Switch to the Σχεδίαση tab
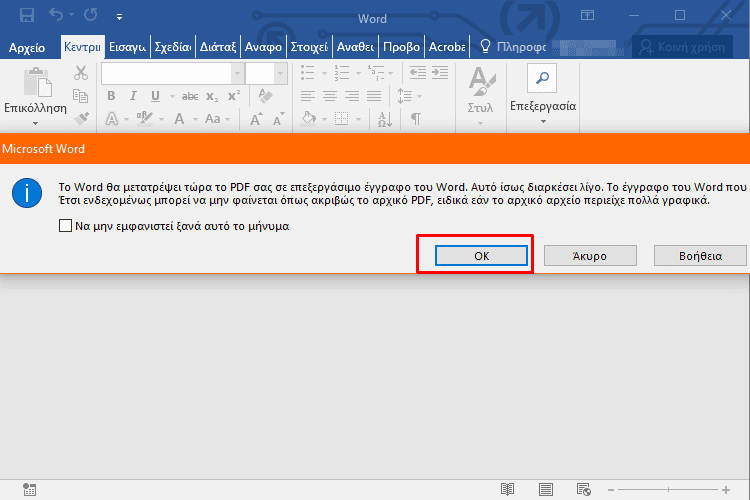750x500 pixels. (x=173, y=47)
